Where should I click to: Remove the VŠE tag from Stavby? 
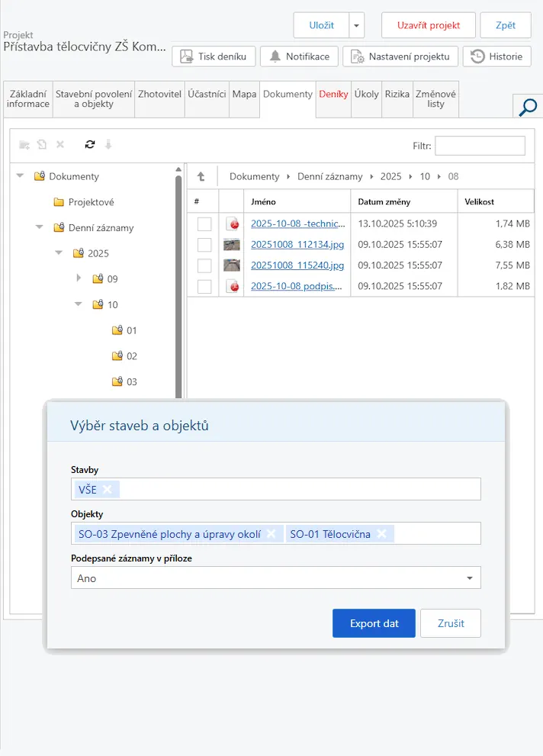(108, 489)
